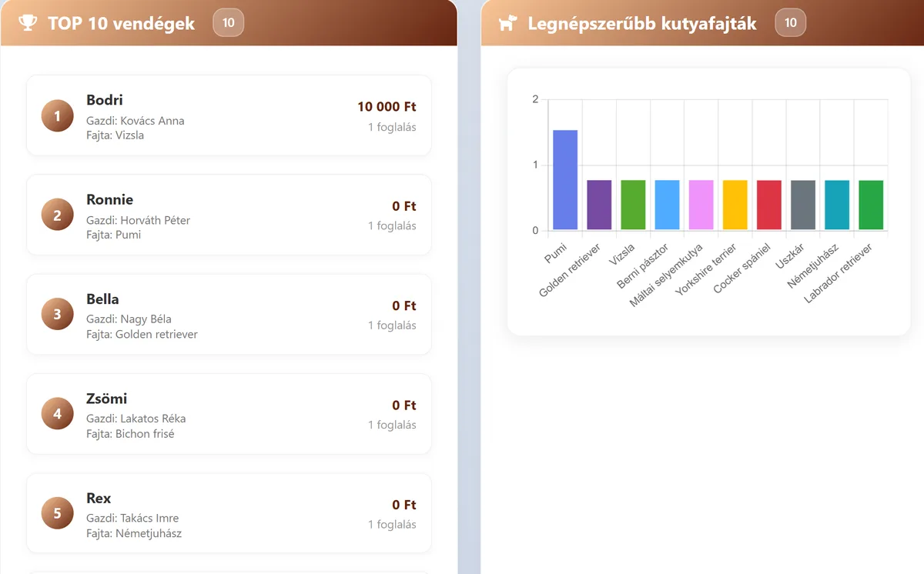924x574 pixels.
Task: Click the Legnépszerűbb kutyafajták heading
Action: (x=642, y=24)
